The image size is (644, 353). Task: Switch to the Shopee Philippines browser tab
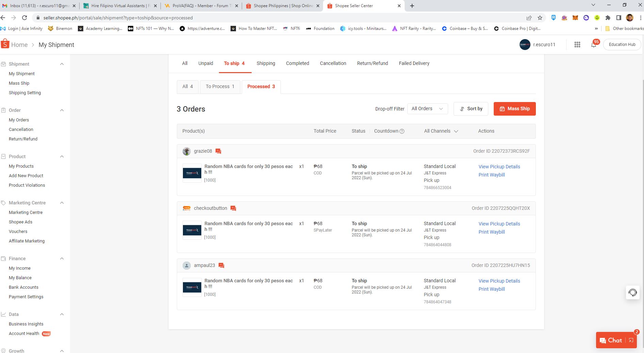click(283, 6)
